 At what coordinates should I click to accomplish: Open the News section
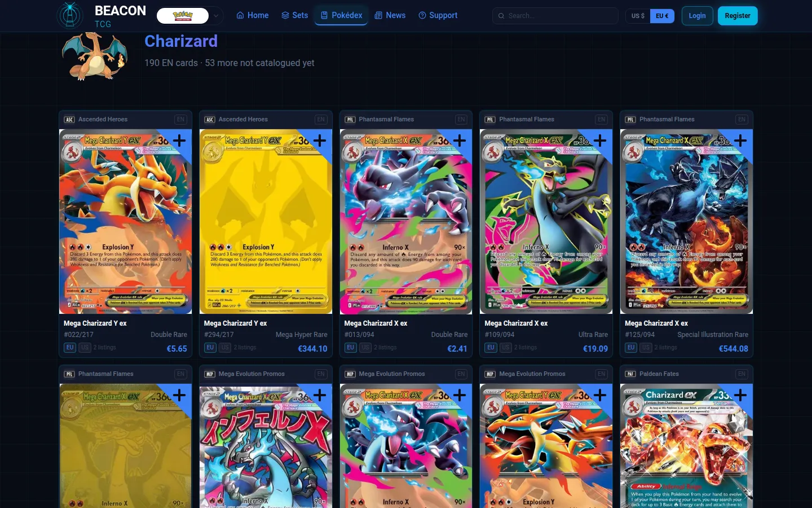point(390,15)
